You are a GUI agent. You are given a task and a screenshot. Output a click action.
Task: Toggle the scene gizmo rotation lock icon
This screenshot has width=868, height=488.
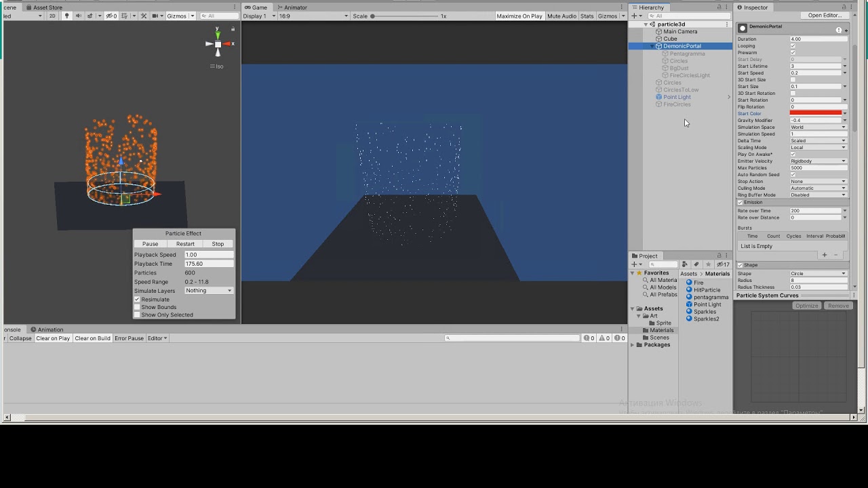tap(233, 29)
